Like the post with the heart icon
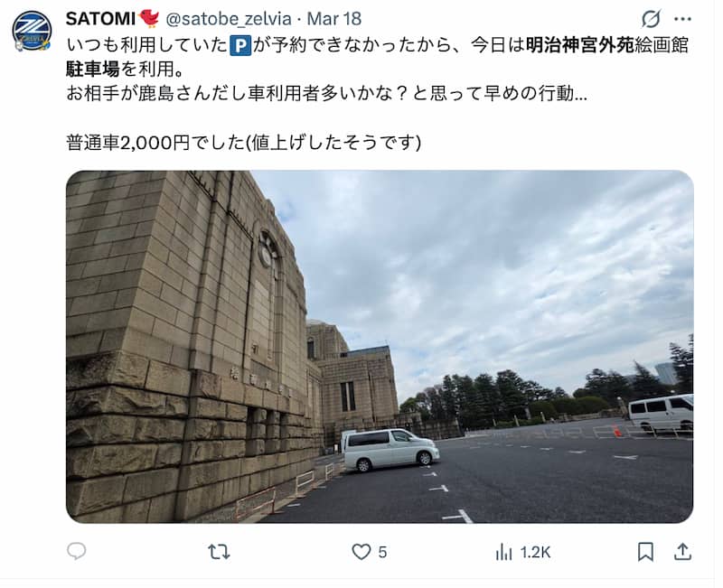Viewport: 723px width, 588px height. (x=361, y=552)
